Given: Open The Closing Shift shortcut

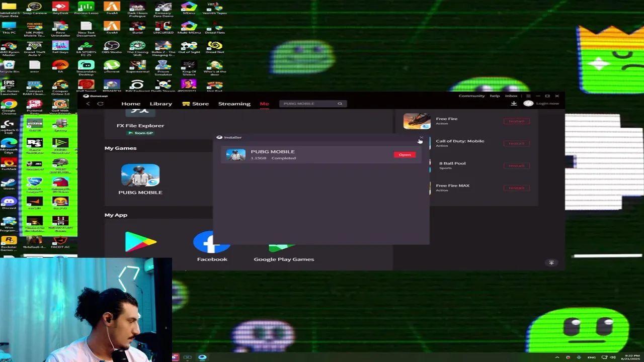Looking at the screenshot, I should point(137,48).
